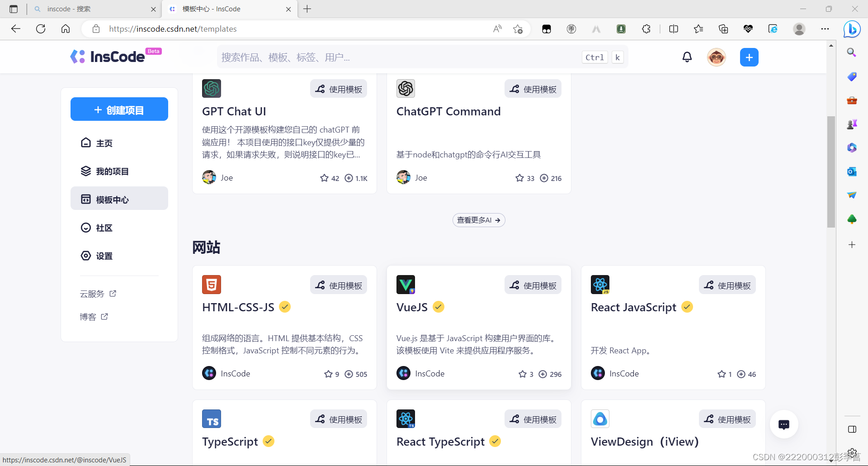Open the Bing Copilot sidebar icon

[852, 29]
